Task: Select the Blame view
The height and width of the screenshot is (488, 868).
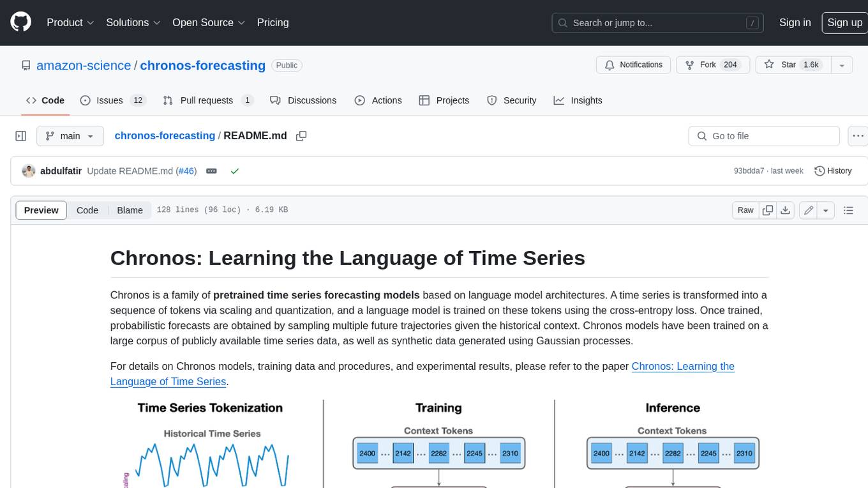Action: [x=130, y=210]
